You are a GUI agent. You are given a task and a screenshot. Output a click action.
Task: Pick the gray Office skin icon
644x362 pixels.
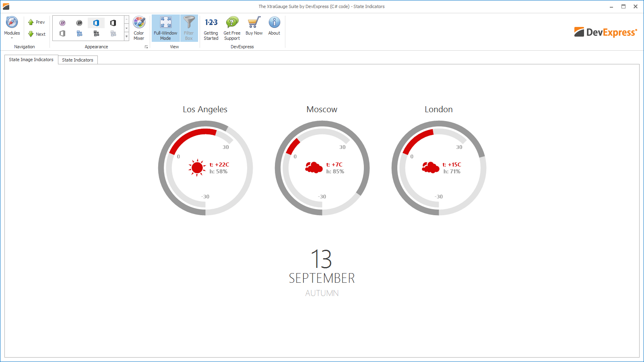coord(62,33)
